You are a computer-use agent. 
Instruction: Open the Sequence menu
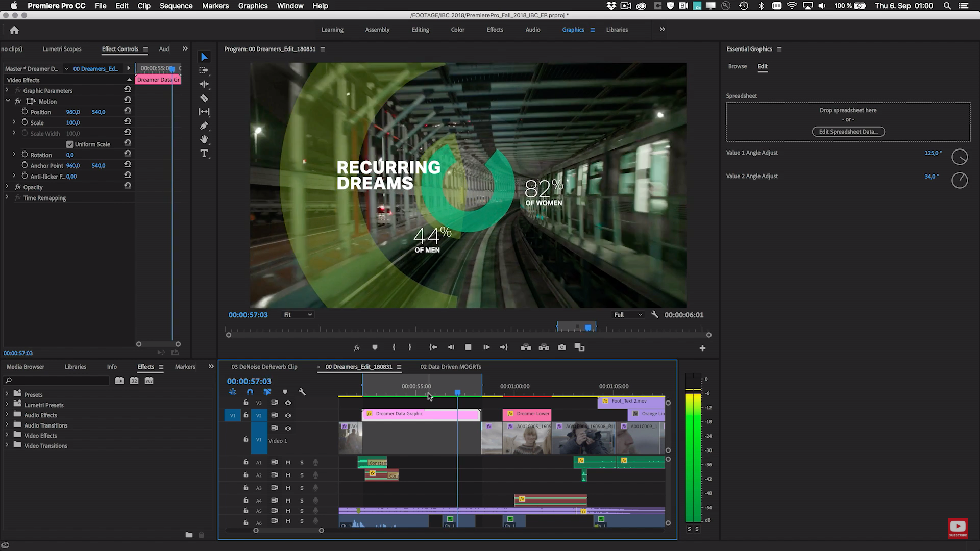[x=176, y=6]
